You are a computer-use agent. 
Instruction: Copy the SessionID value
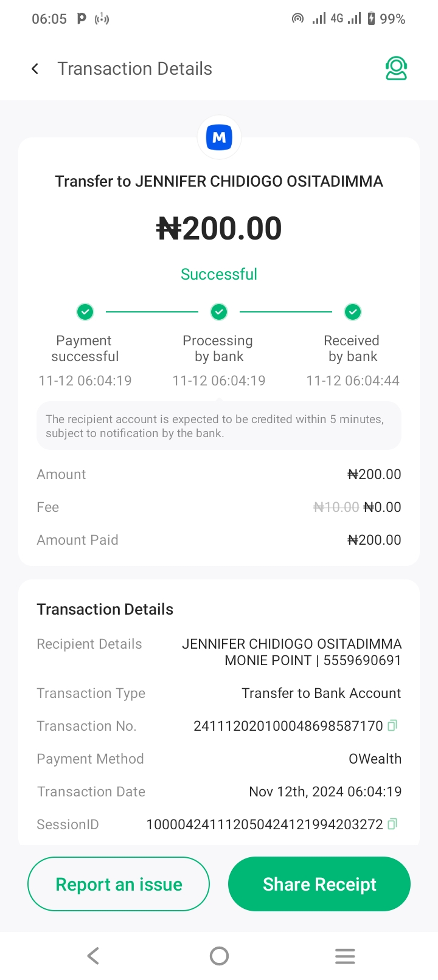[x=392, y=824]
